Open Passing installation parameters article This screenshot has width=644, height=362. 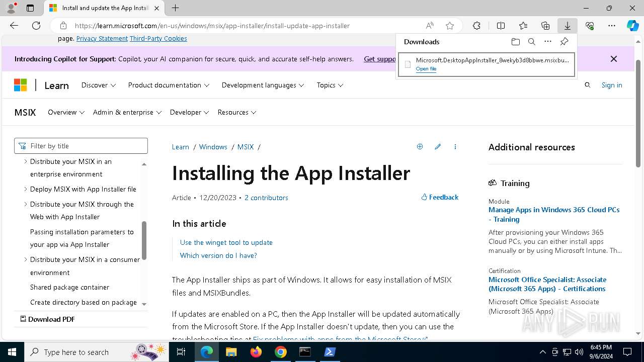82,238
